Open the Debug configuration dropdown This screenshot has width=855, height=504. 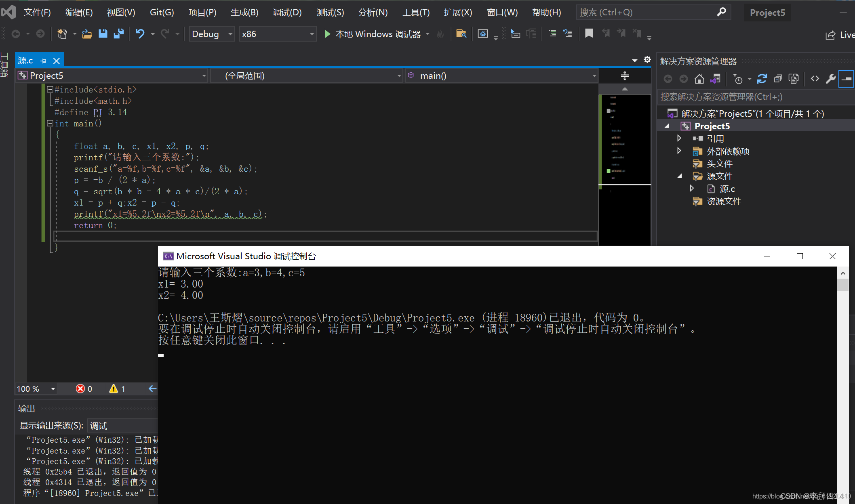pos(212,34)
